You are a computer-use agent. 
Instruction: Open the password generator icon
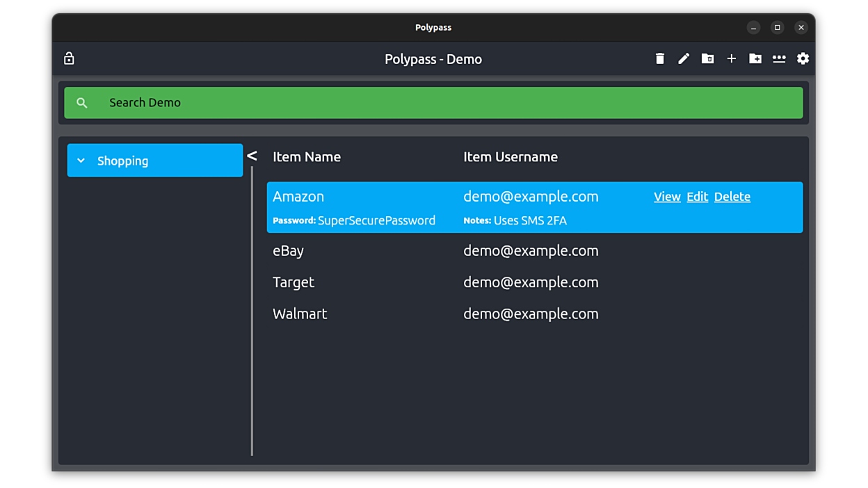point(779,58)
